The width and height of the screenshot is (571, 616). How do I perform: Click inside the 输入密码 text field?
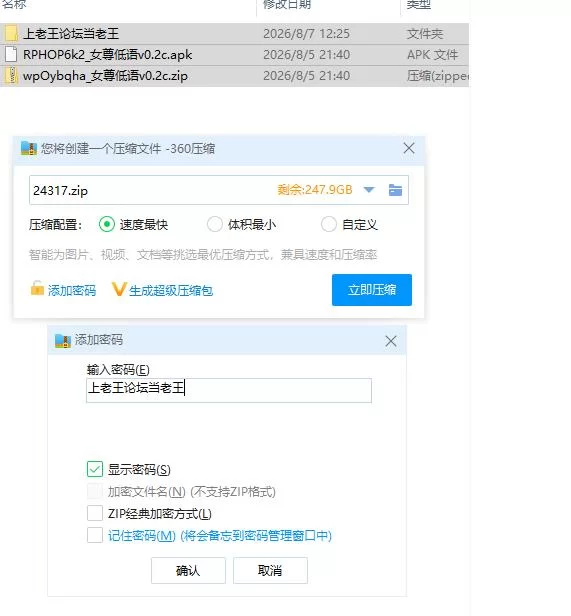[229, 390]
